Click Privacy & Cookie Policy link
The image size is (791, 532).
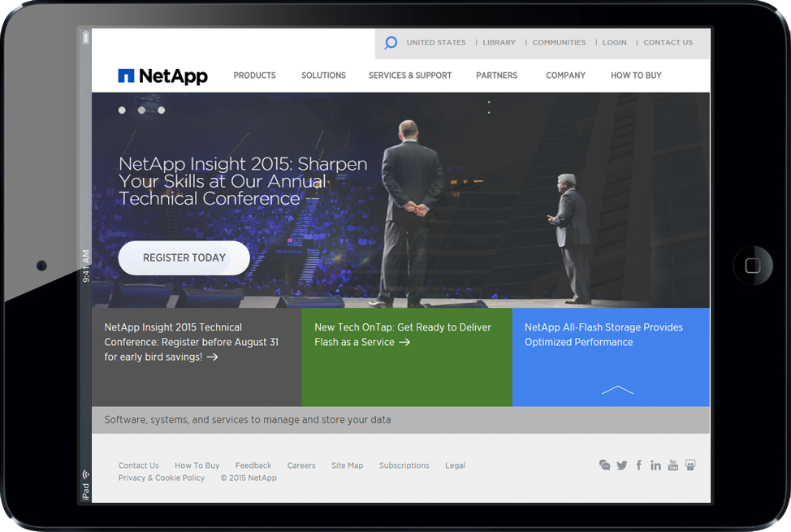(162, 478)
